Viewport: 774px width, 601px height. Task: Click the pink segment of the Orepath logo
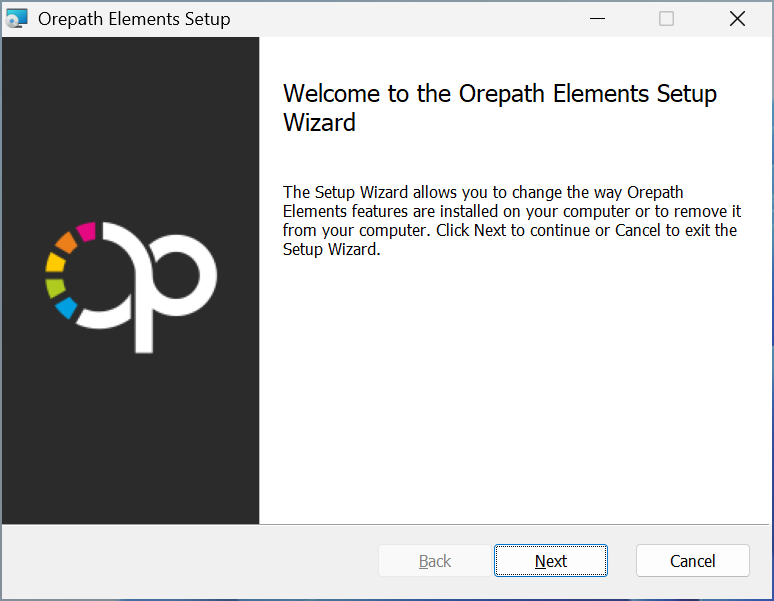[x=86, y=231]
